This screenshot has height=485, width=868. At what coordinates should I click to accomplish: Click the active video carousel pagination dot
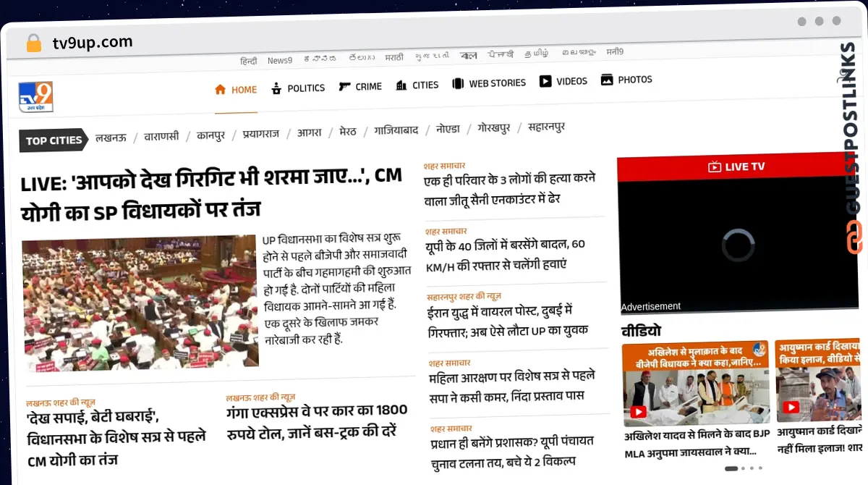click(x=731, y=468)
